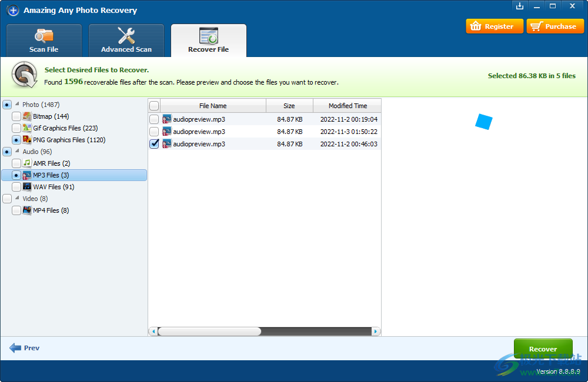Click the app logo in title bar
The image size is (588, 382).
[13, 11]
